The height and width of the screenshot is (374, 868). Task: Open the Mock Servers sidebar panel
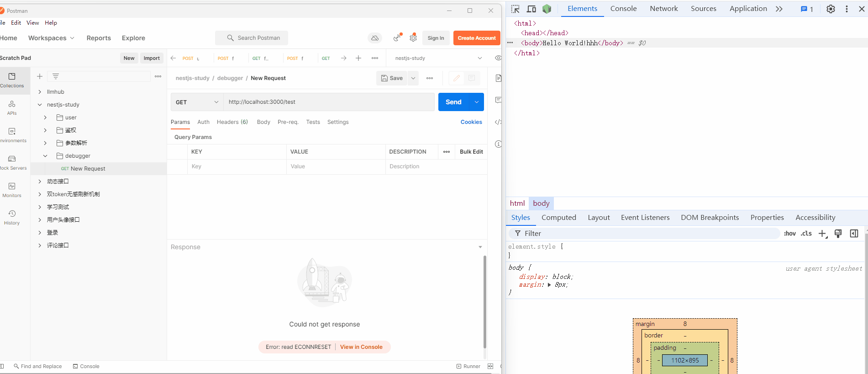pyautogui.click(x=12, y=163)
